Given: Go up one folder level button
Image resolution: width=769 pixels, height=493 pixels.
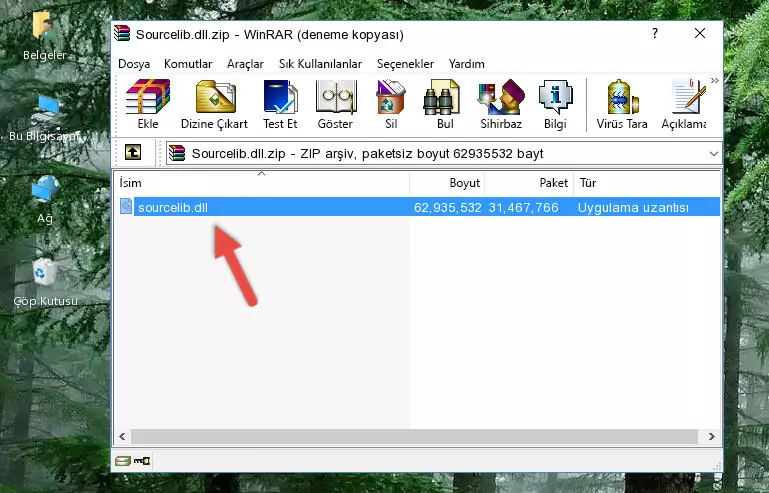Looking at the screenshot, I should click(133, 153).
